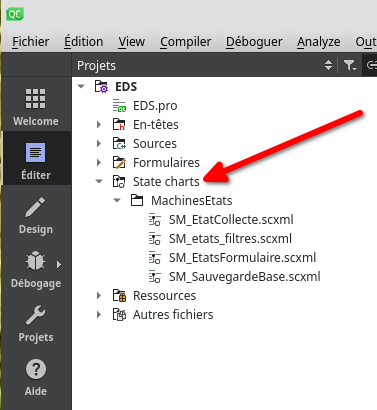This screenshot has height=410, width=377.
Task: Open the Déboguer menu
Action: click(254, 42)
